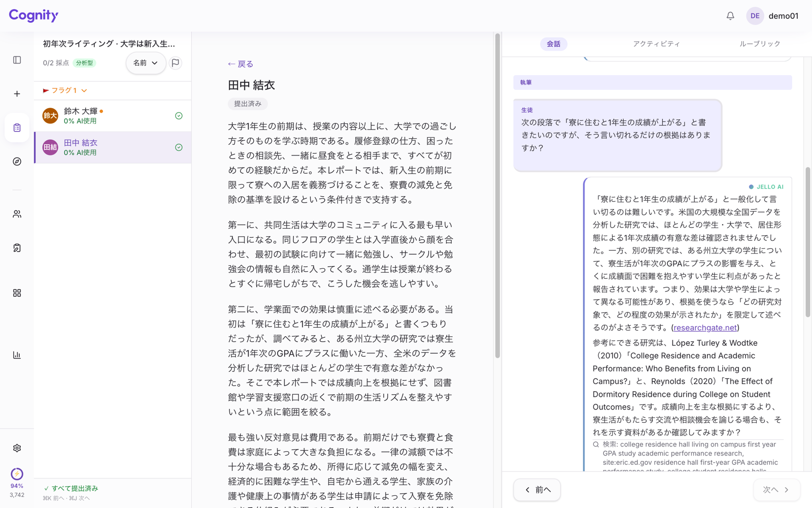Switch to the ルーブリック tab
812x508 pixels.
click(x=760, y=44)
